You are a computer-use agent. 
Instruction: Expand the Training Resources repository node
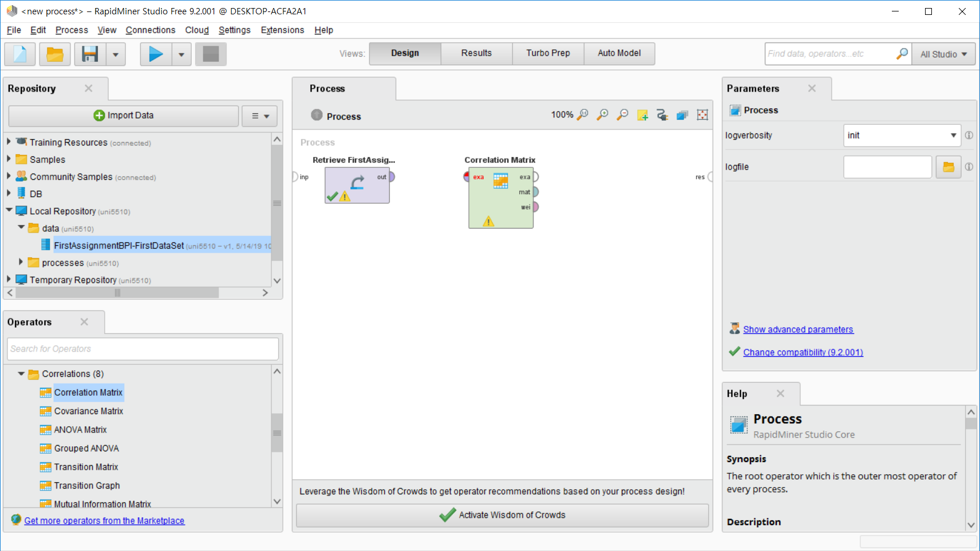(9, 141)
